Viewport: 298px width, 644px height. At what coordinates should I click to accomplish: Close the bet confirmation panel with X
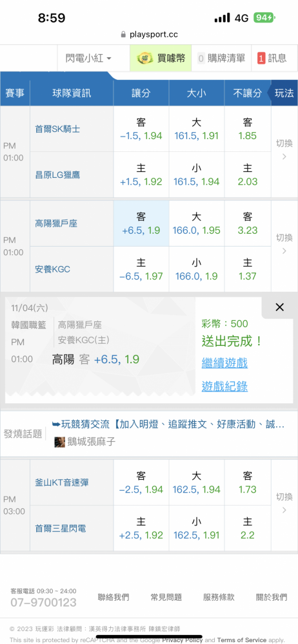click(x=279, y=307)
